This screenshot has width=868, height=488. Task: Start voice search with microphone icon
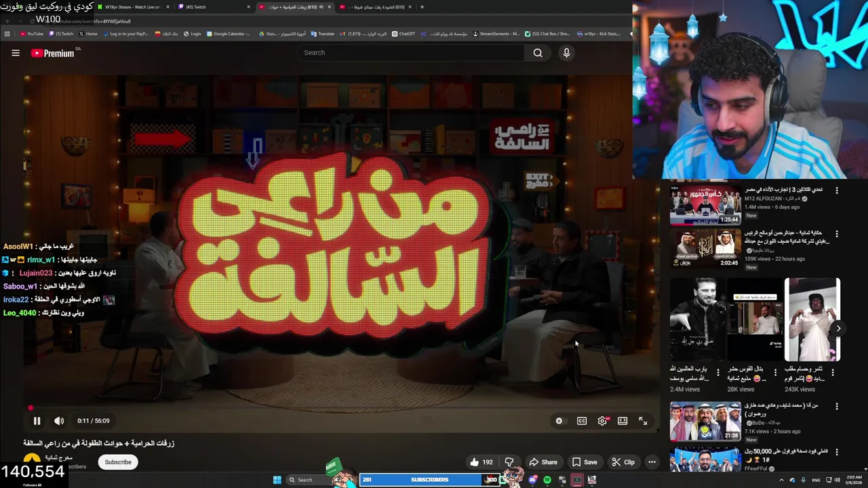pyautogui.click(x=566, y=53)
